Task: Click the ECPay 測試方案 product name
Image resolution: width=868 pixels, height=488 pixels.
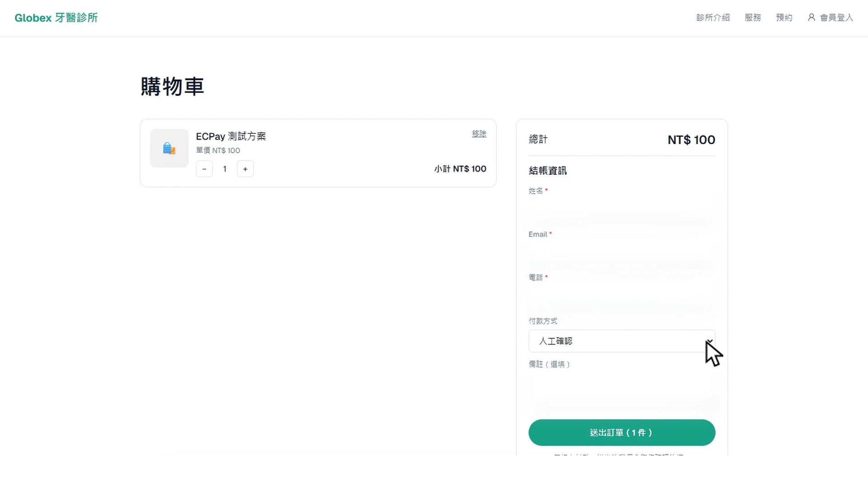Action: 231,136
